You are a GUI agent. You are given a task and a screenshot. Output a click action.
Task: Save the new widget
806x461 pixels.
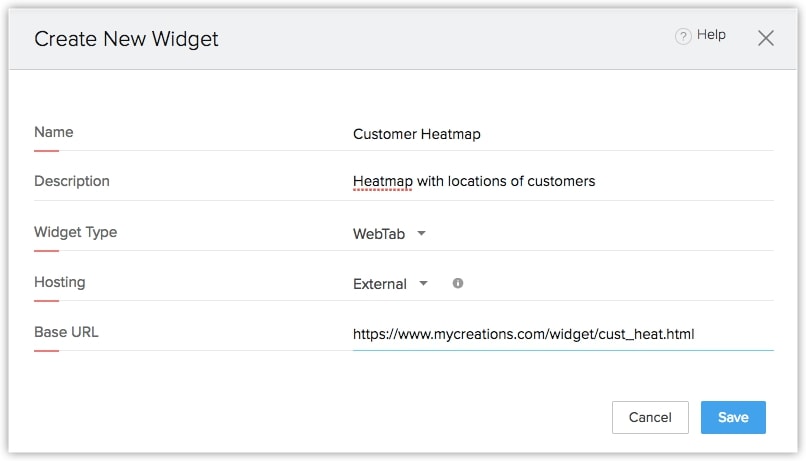[x=732, y=417]
